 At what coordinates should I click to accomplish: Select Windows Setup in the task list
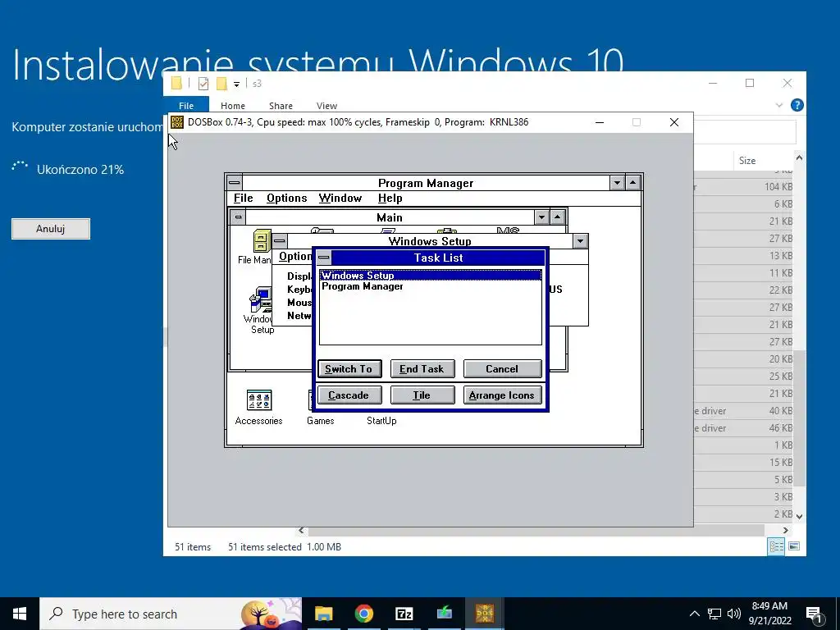click(x=430, y=276)
